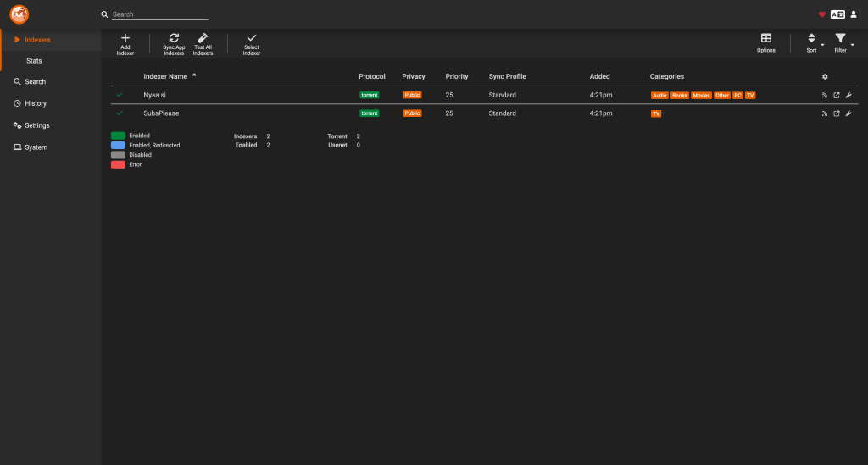Focus the top Search input field

click(160, 14)
